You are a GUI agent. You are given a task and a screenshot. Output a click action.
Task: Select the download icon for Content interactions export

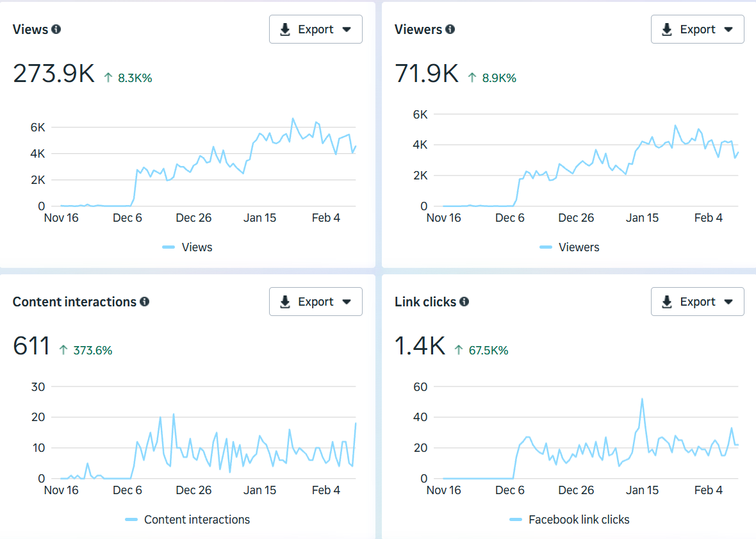coord(284,301)
